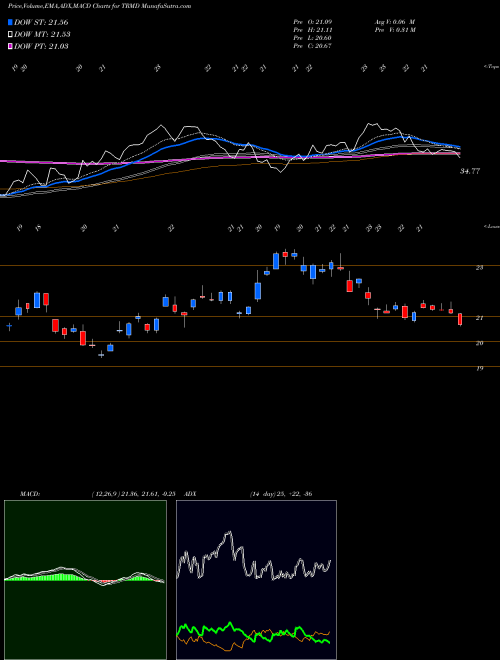500x660 pixels.
Task: Select the 'DOW ST: 21.56' legend text
Action: [x=41, y=22]
